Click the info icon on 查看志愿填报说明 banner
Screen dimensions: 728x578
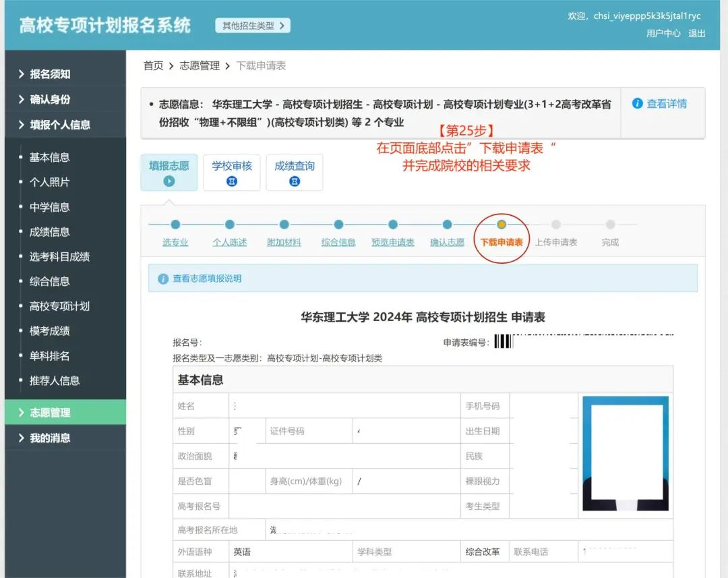point(163,279)
